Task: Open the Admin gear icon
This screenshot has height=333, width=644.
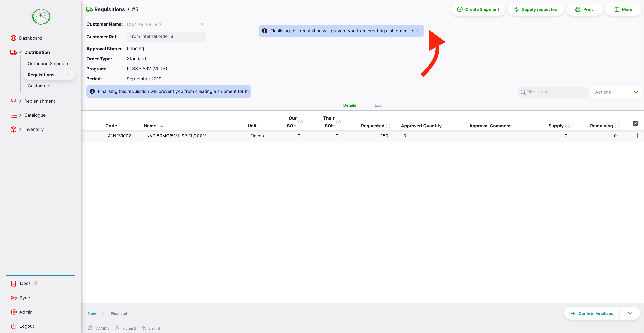Action: click(x=14, y=312)
